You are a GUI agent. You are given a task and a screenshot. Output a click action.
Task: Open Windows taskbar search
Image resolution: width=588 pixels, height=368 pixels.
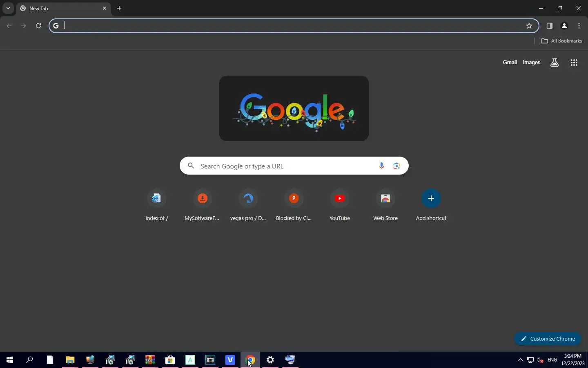coord(29,360)
